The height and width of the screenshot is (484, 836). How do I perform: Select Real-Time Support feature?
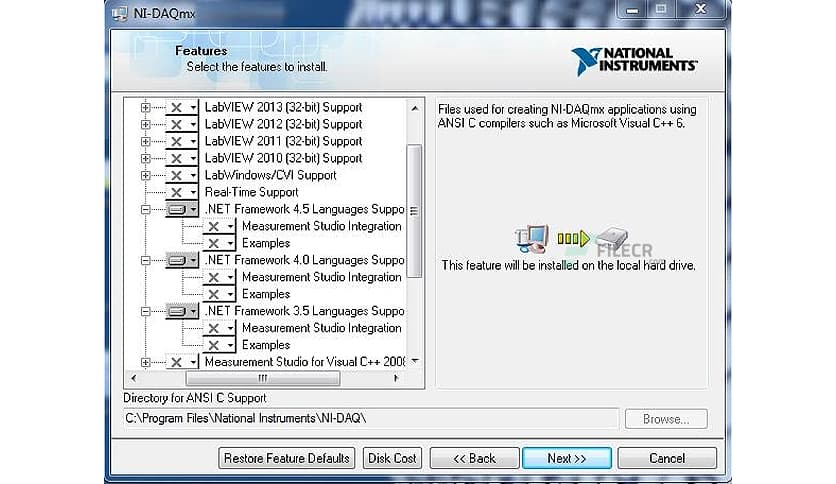click(x=251, y=192)
